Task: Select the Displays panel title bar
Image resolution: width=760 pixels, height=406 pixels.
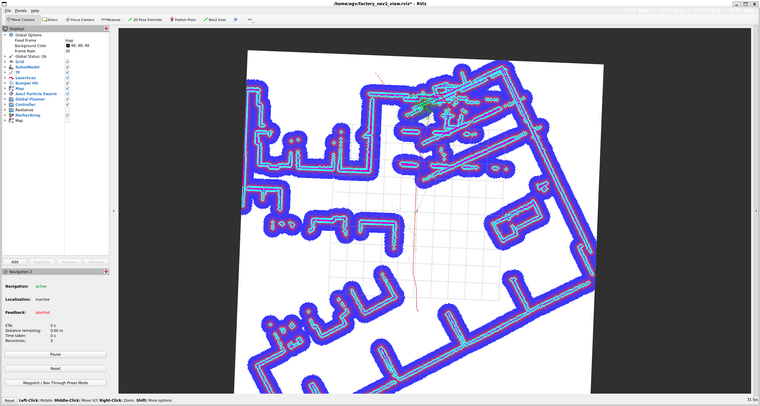Action: click(x=55, y=29)
